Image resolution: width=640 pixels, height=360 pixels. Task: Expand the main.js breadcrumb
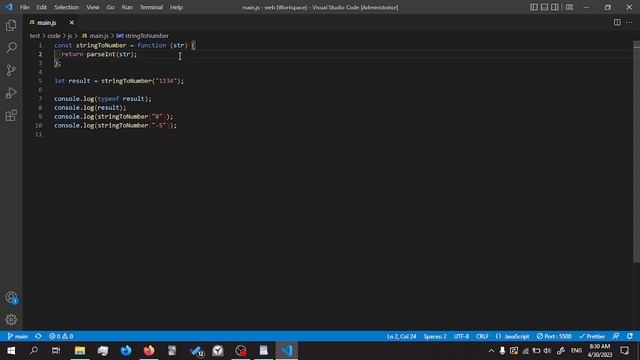coord(95,36)
